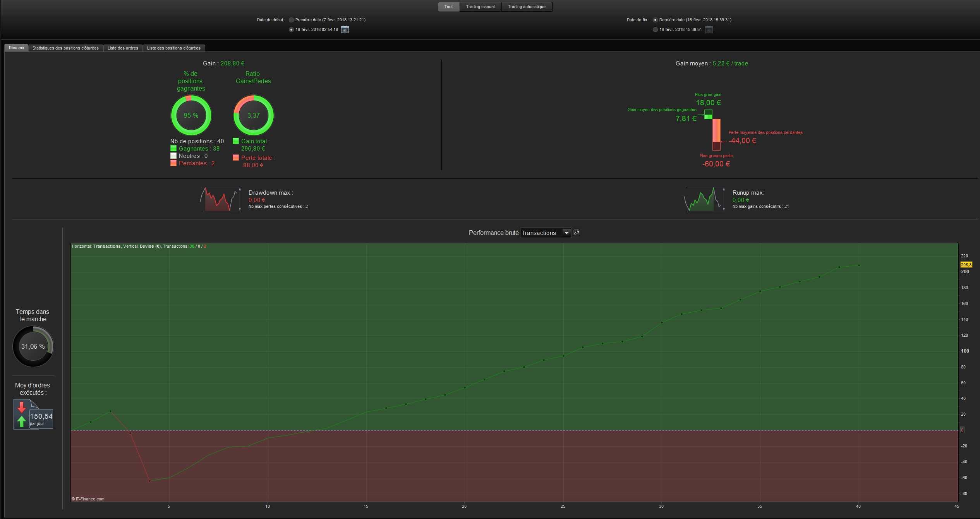Open the Transactions dropdown for Performance brute
Screen dimensions: 980x519
point(566,233)
